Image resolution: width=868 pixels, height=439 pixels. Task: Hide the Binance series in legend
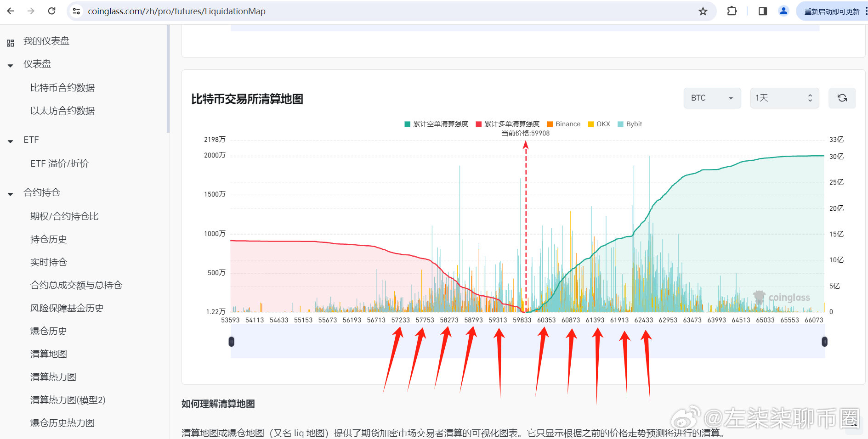point(563,124)
